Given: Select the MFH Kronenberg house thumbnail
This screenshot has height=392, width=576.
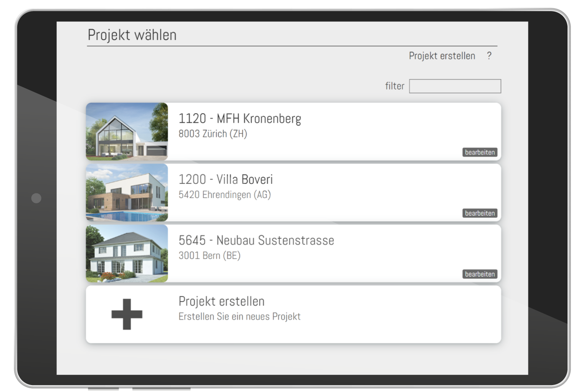Looking at the screenshot, I should coord(127,132).
